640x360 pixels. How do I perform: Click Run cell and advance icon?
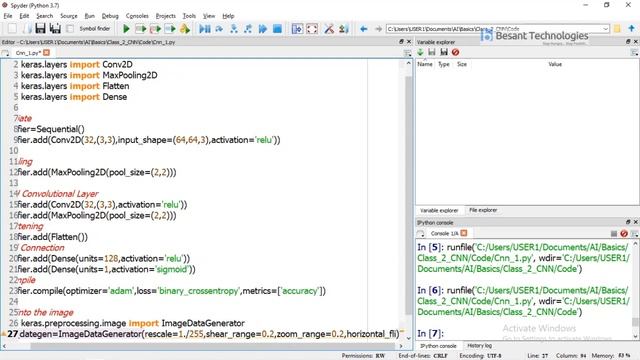click(155, 29)
